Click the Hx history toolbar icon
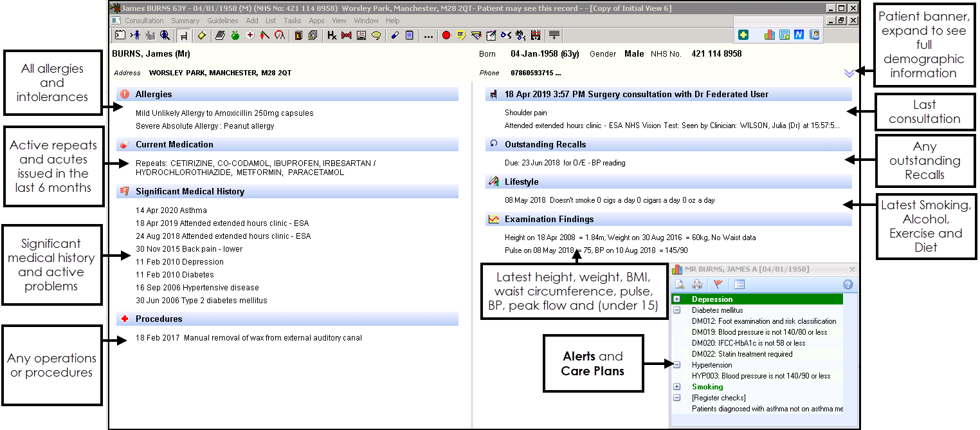This screenshot has width=980, height=430. coord(332,35)
